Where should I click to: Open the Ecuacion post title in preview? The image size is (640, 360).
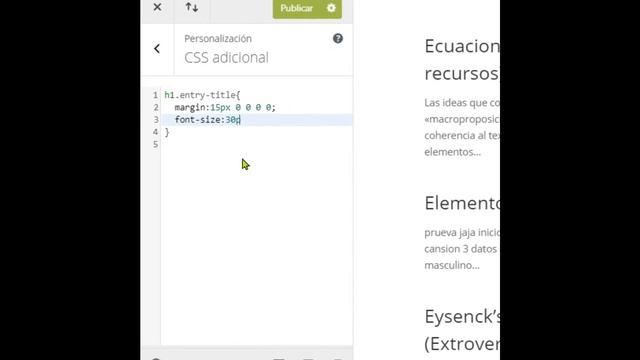pyautogui.click(x=462, y=60)
